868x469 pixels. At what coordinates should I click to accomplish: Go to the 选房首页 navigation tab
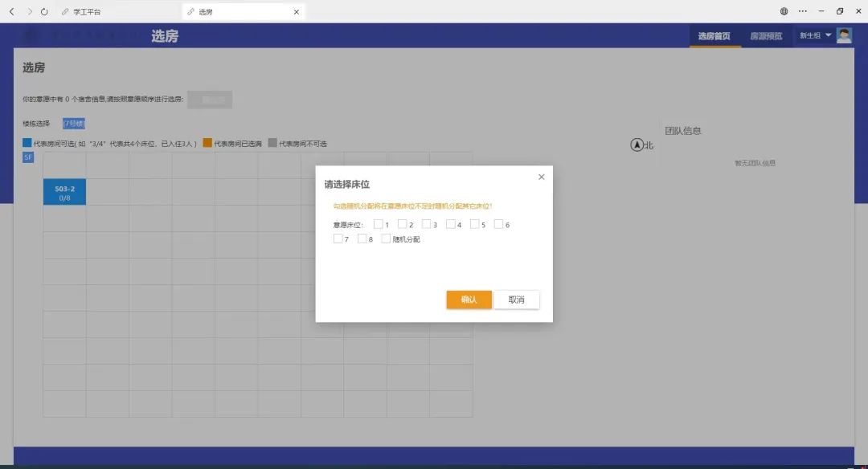(714, 36)
